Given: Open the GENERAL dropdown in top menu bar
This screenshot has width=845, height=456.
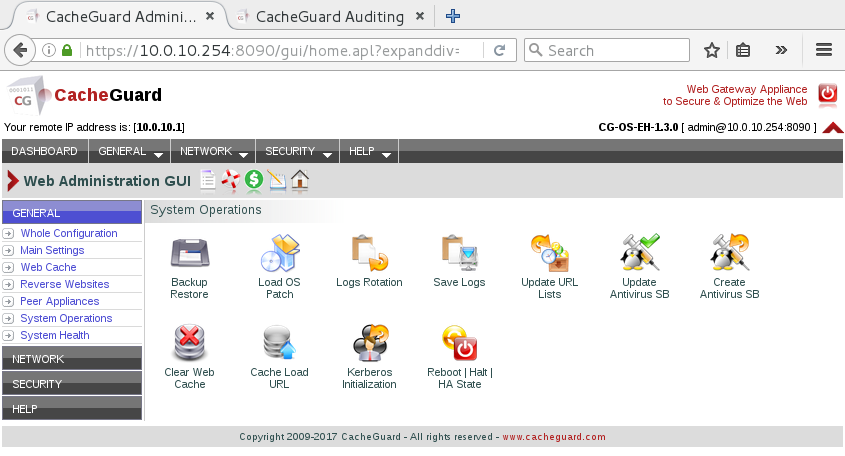Looking at the screenshot, I should click(130, 151).
